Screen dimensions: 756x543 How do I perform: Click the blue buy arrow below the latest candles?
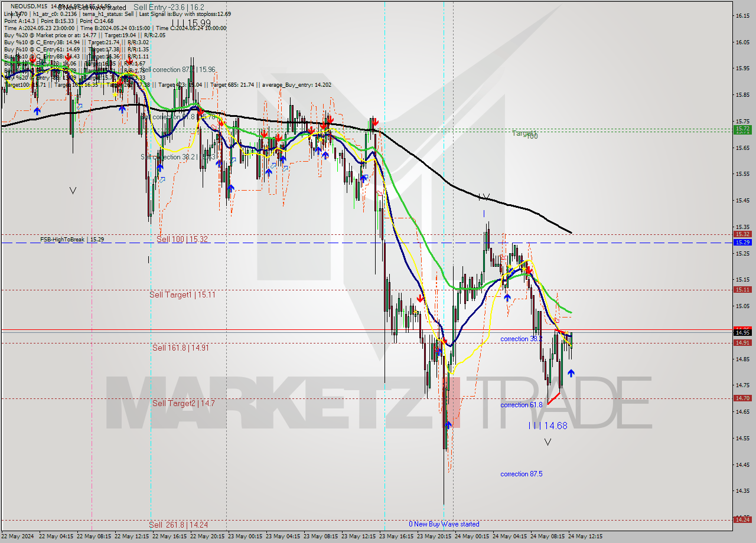tap(571, 373)
